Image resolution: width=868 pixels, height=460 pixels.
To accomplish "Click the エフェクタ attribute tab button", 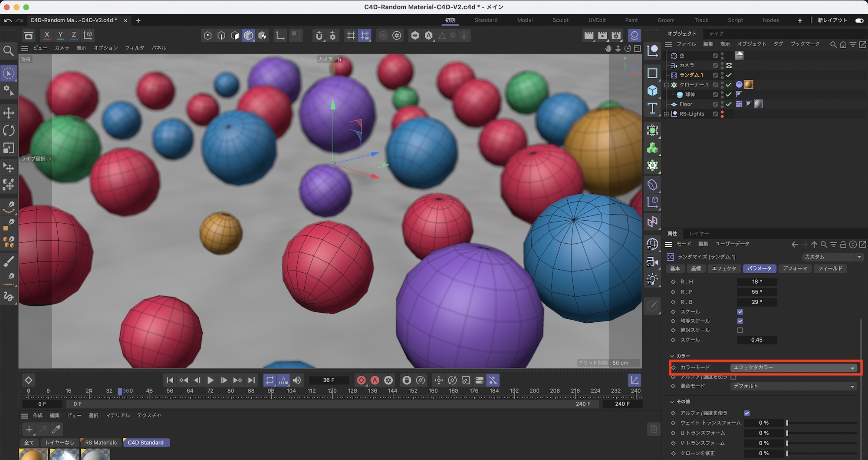I will [724, 268].
